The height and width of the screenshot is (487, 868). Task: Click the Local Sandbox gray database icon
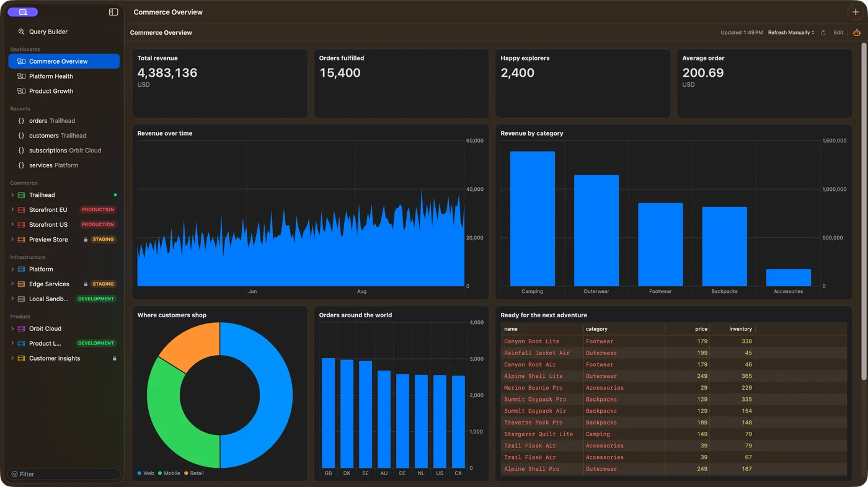[x=21, y=299]
